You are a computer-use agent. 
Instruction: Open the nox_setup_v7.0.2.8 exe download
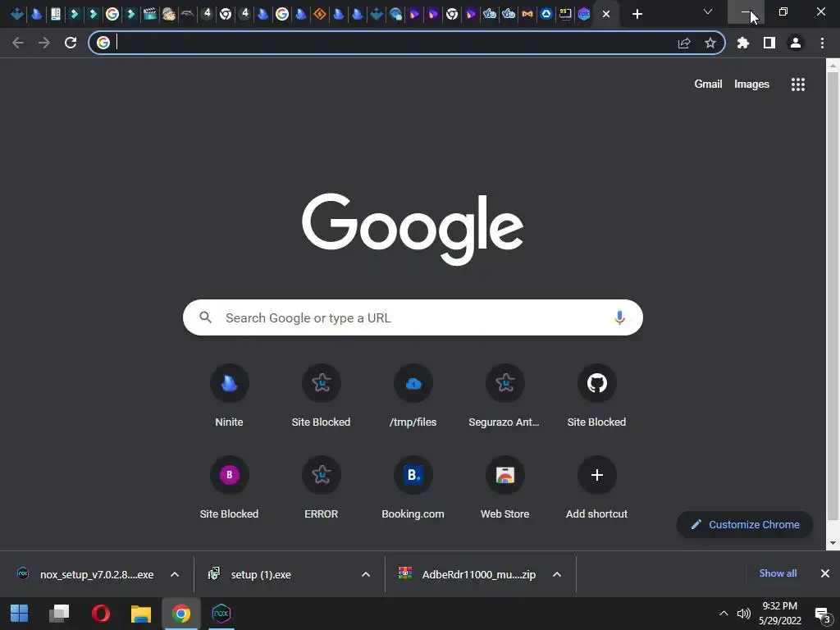85,574
